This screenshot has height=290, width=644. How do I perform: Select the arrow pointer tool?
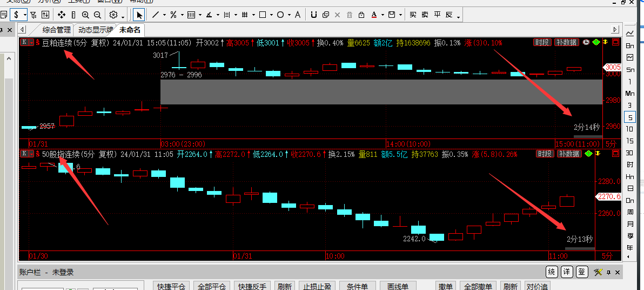point(139,15)
